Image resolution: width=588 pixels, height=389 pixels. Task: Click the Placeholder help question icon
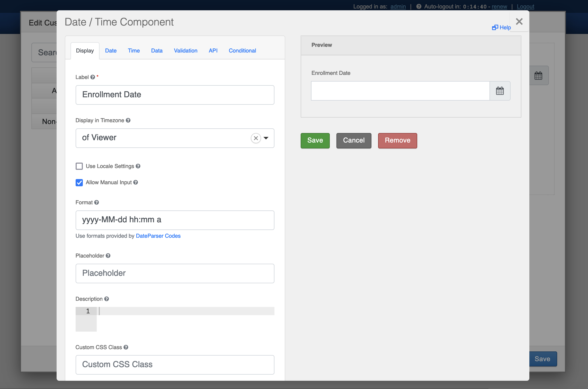[108, 256]
